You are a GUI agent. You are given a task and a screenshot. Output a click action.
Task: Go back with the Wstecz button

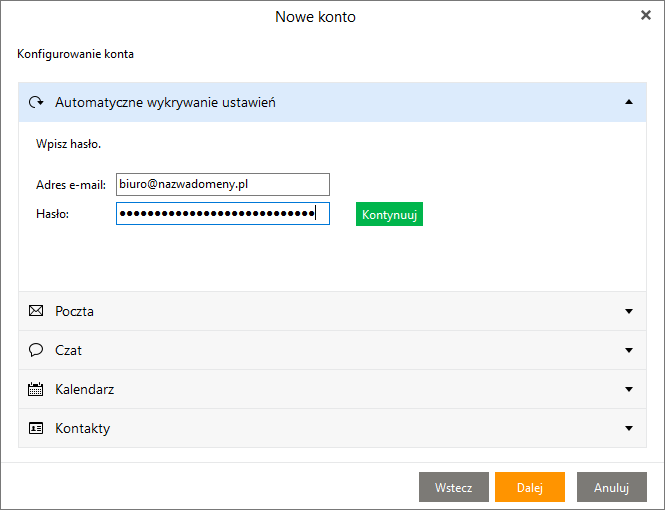(x=454, y=487)
